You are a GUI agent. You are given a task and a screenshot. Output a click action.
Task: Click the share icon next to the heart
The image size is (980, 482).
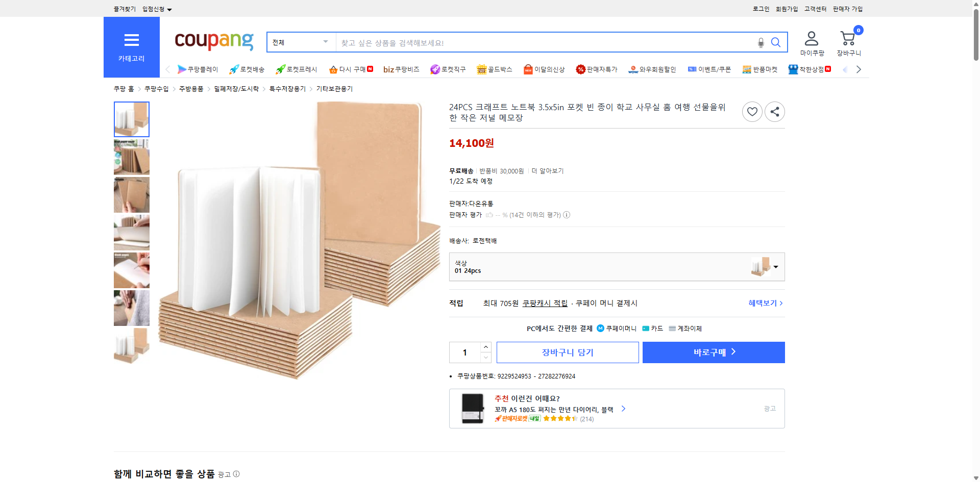[x=774, y=111]
